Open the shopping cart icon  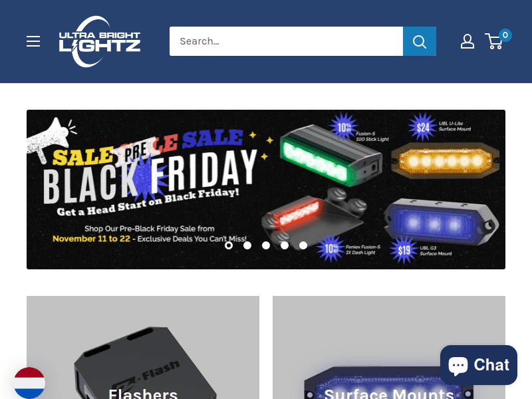click(493, 42)
